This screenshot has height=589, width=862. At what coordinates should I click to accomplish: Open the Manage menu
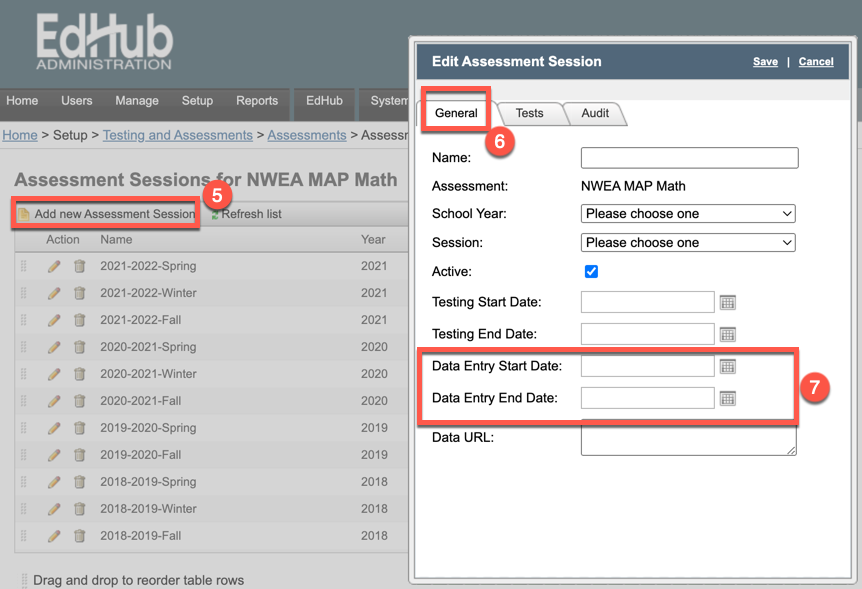137,101
